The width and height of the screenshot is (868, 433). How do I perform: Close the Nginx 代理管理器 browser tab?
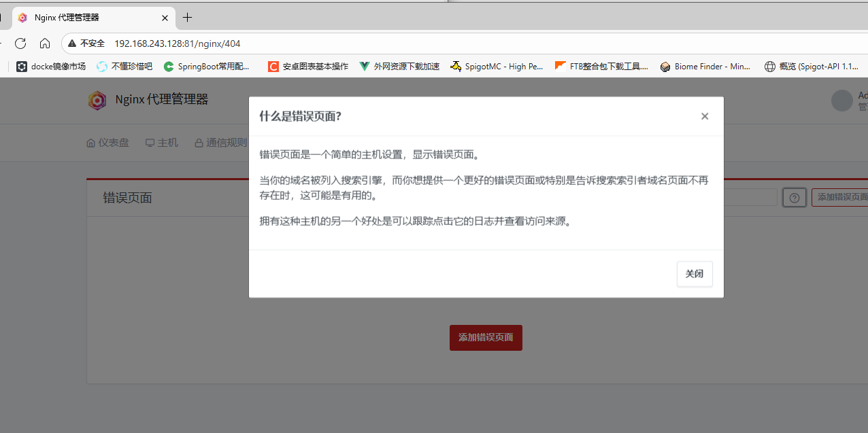pos(165,18)
